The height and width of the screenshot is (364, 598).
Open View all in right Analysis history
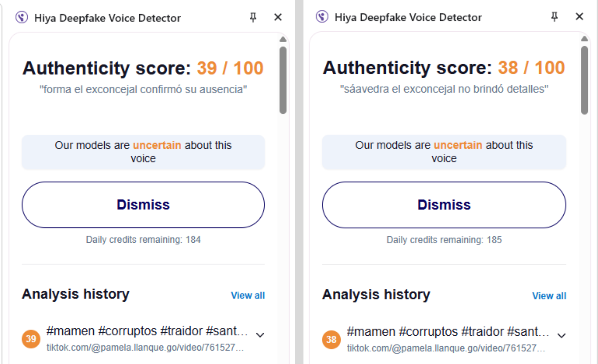point(549,296)
